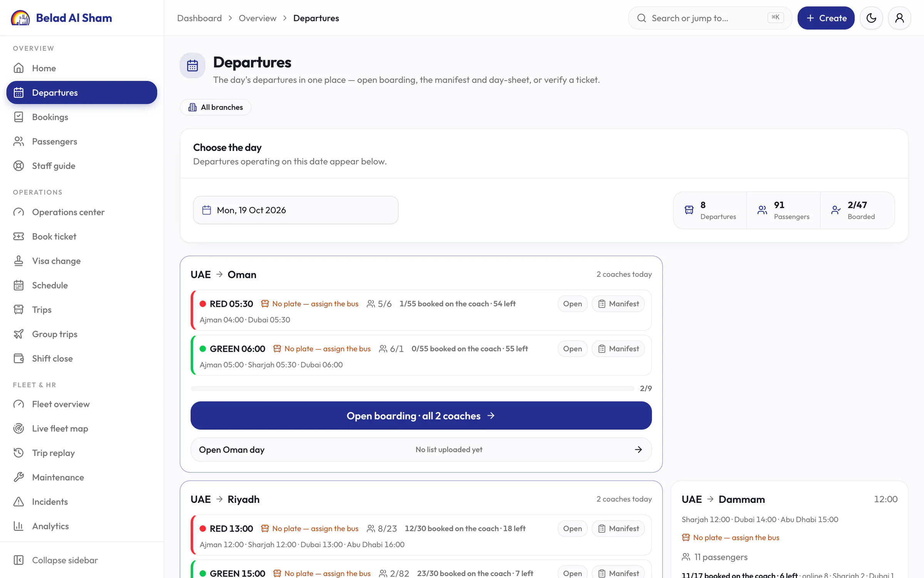Open Passengers section

tap(82, 141)
